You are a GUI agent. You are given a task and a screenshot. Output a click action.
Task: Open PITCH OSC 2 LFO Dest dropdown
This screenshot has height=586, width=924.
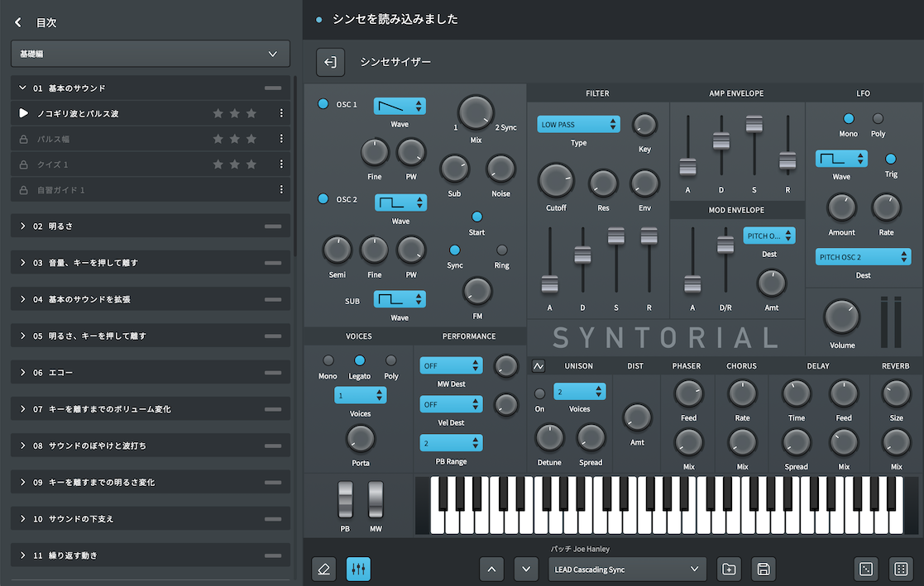[x=864, y=257]
